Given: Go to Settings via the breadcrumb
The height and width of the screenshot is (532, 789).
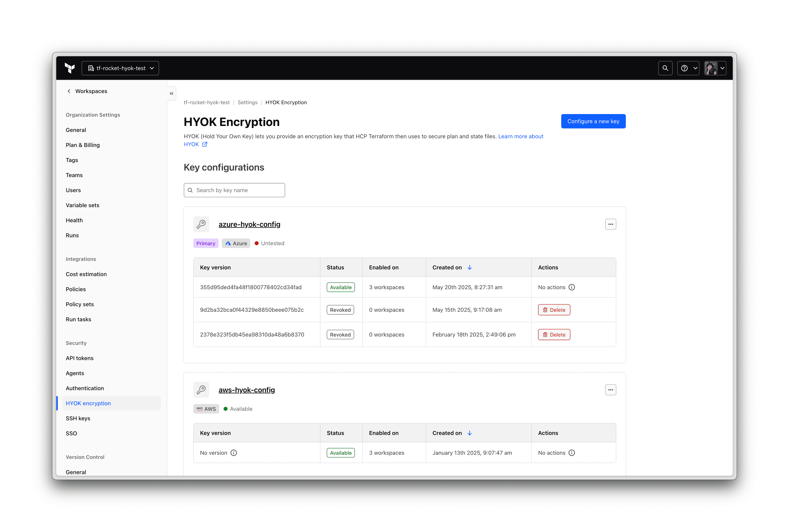Looking at the screenshot, I should pyautogui.click(x=247, y=102).
